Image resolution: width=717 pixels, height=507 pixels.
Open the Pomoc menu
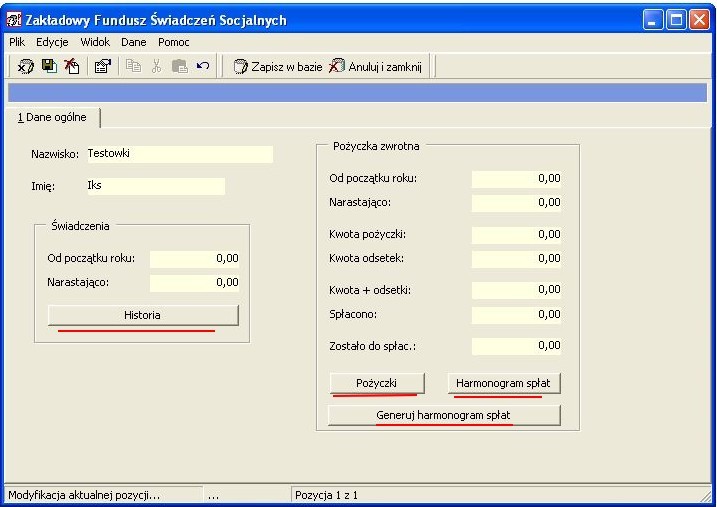pyautogui.click(x=174, y=42)
